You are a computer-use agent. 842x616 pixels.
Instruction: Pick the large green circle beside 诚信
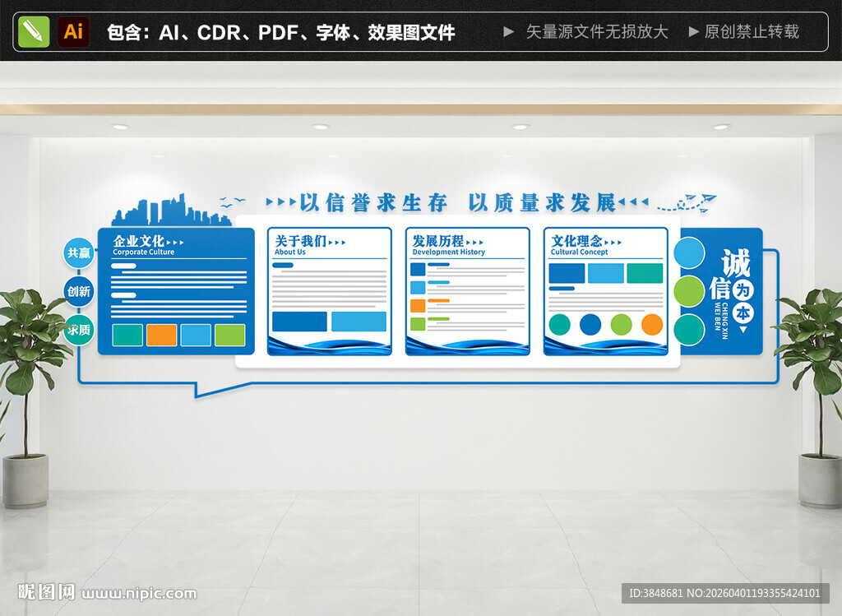coord(689,292)
